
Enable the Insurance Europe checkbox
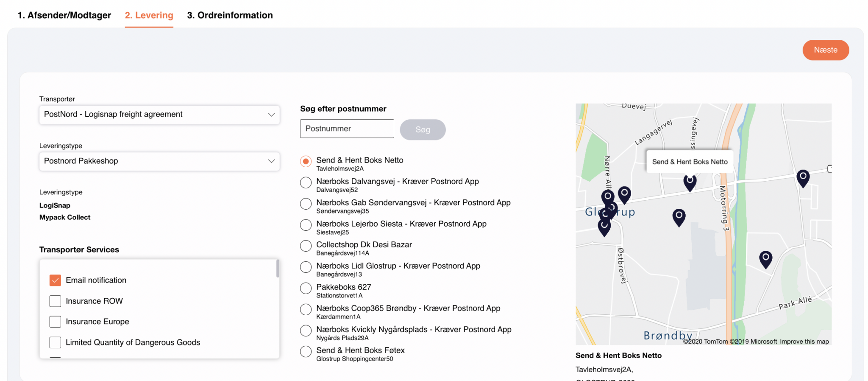pyautogui.click(x=55, y=322)
